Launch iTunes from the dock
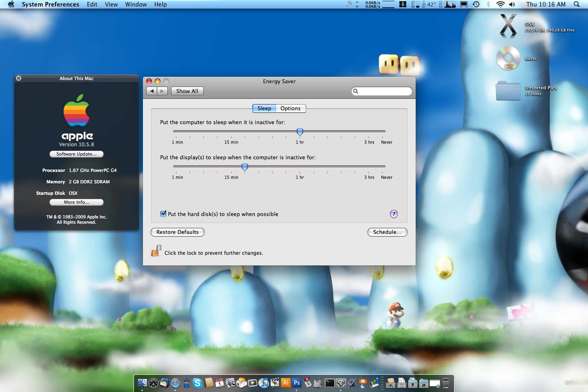The image size is (588, 392). tap(264, 383)
